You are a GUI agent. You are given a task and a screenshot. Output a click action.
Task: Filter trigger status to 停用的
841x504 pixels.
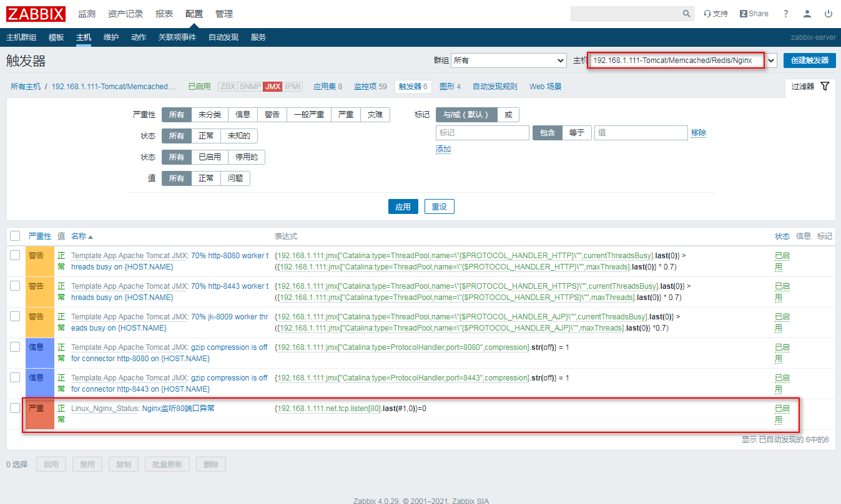click(x=246, y=157)
